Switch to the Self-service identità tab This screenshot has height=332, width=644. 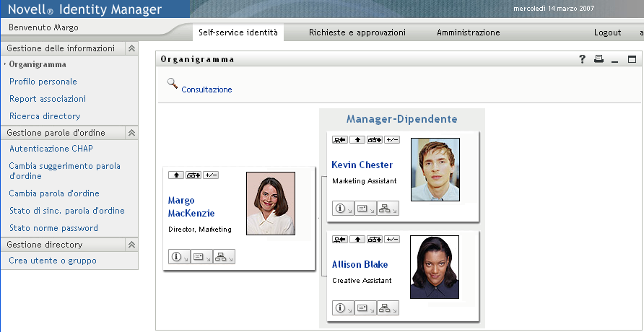(238, 32)
